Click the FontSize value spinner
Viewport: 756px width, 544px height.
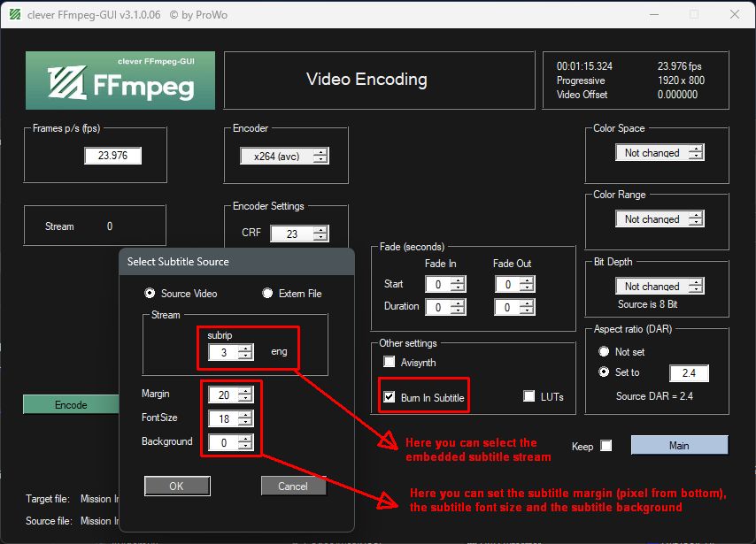click(x=231, y=418)
